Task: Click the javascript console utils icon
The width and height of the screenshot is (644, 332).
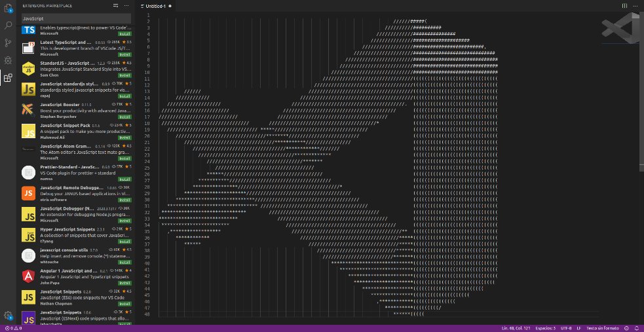Action: coord(28,255)
